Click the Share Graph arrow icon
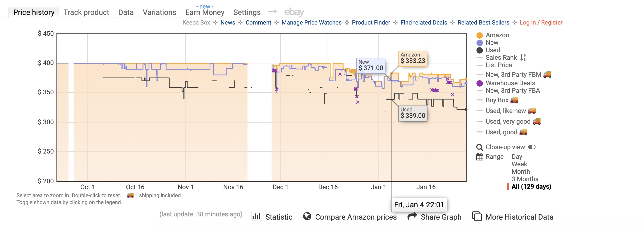The image size is (644, 226). pyautogui.click(x=412, y=216)
